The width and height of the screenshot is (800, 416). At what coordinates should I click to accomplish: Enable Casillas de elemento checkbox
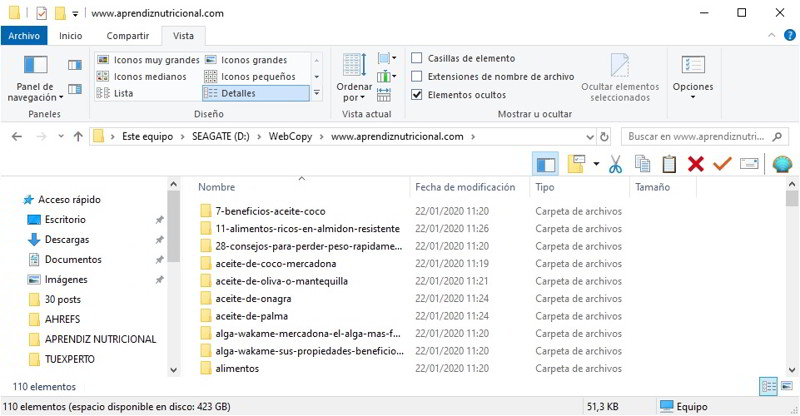(x=417, y=58)
